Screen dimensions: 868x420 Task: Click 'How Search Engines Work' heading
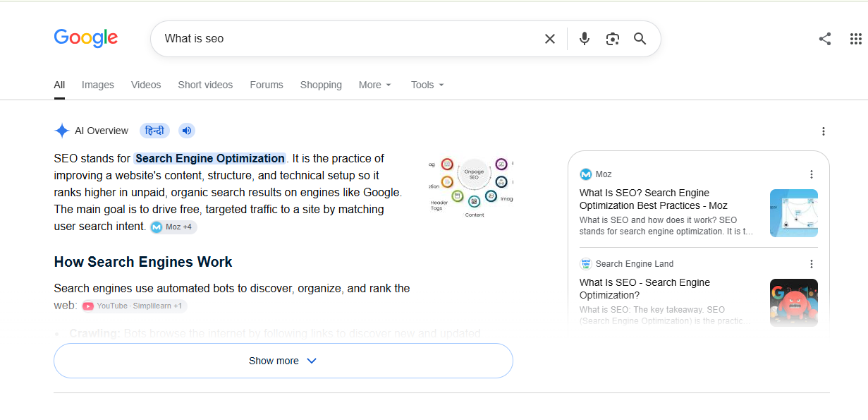(143, 262)
